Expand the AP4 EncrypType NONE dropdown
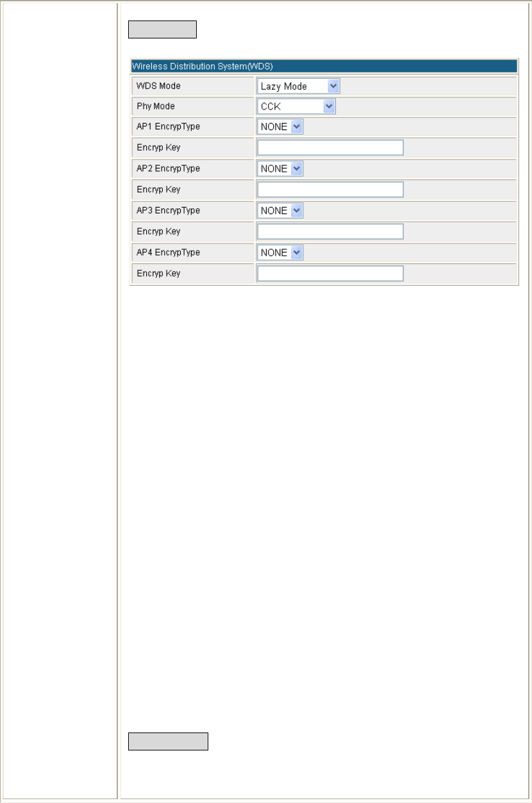 tap(280, 252)
